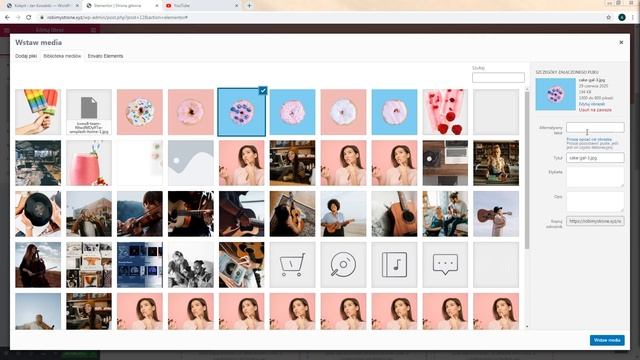Screen dimensions: 640x360
Task: Select the acoustic guitar close-up image
Action: coord(394,214)
